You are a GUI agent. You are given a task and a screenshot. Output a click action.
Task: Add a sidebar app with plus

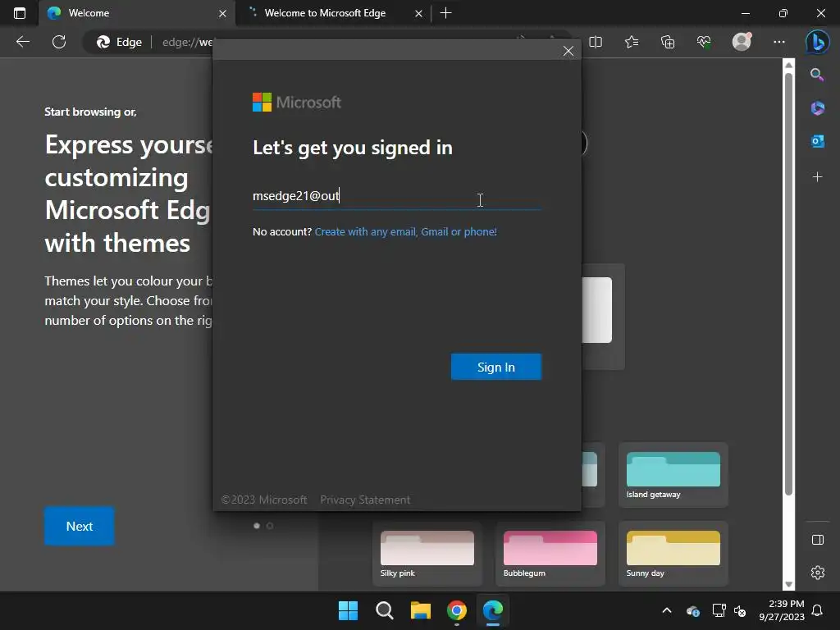(x=818, y=177)
